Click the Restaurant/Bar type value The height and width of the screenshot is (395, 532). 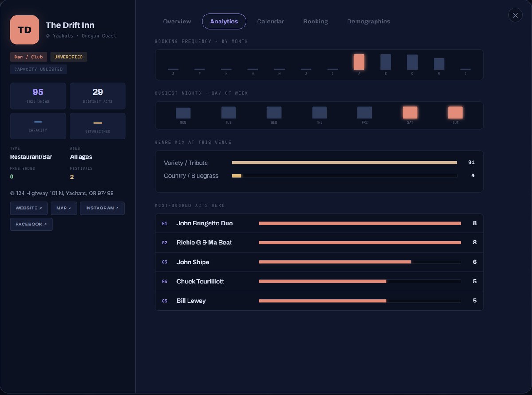click(31, 157)
